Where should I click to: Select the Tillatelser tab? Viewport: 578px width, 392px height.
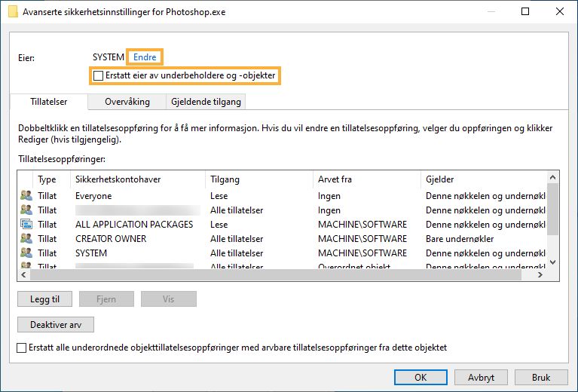pos(49,102)
